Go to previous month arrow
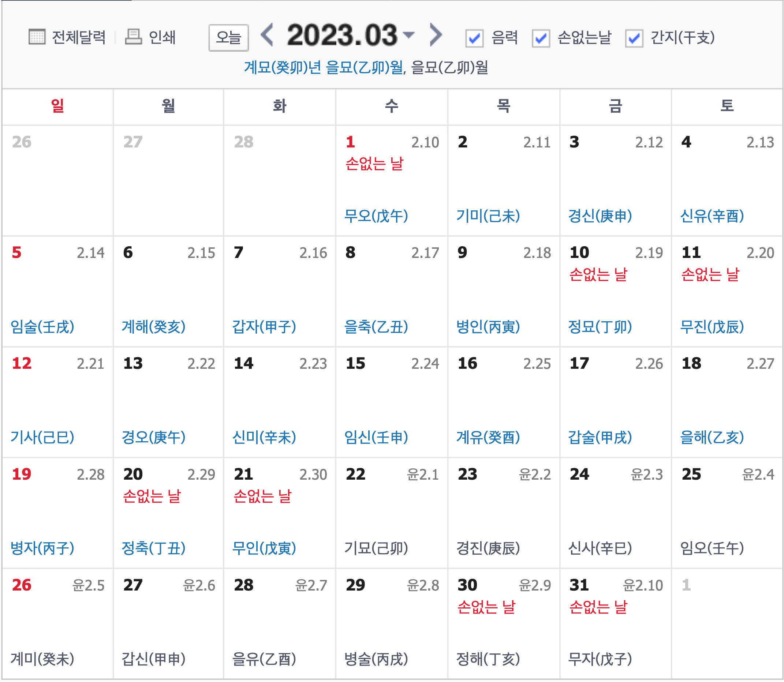The height and width of the screenshot is (682, 784). click(x=267, y=35)
